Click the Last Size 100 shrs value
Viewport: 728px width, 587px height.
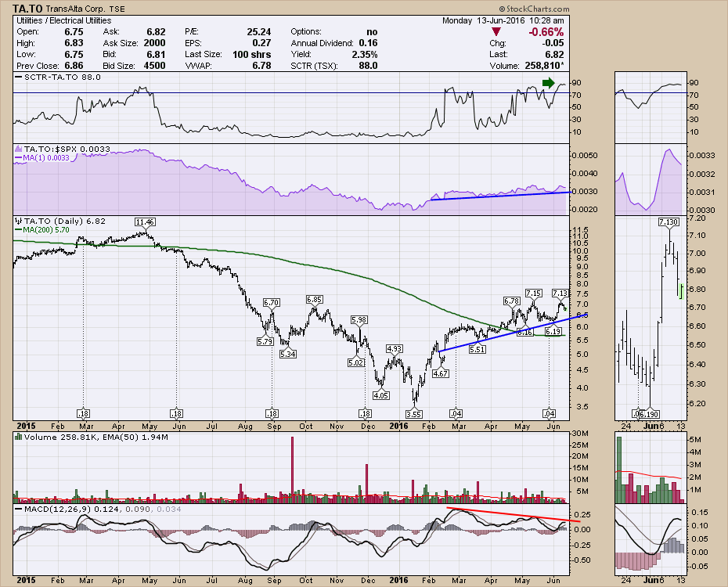click(251, 54)
